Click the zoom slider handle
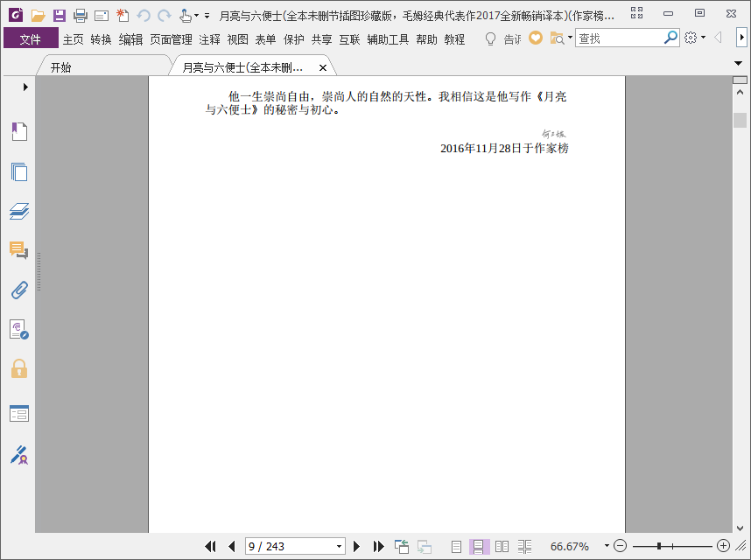 click(x=659, y=546)
